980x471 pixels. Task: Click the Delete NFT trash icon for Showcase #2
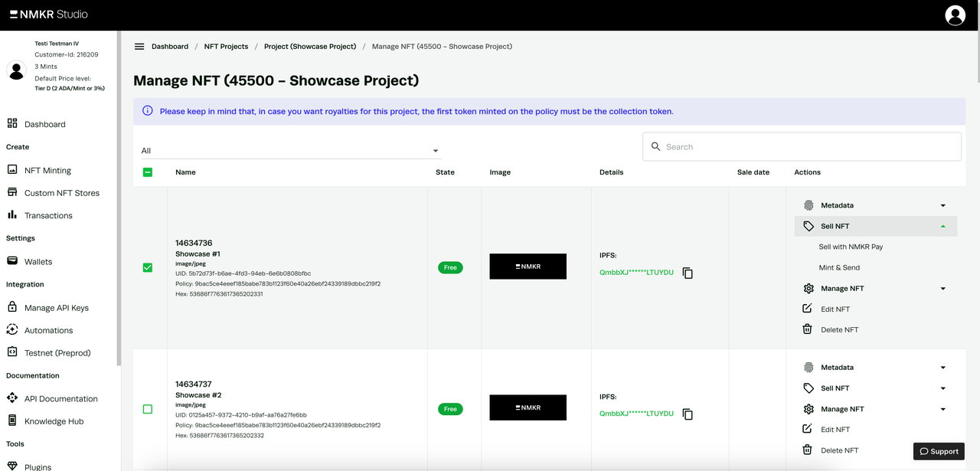pyautogui.click(x=807, y=450)
